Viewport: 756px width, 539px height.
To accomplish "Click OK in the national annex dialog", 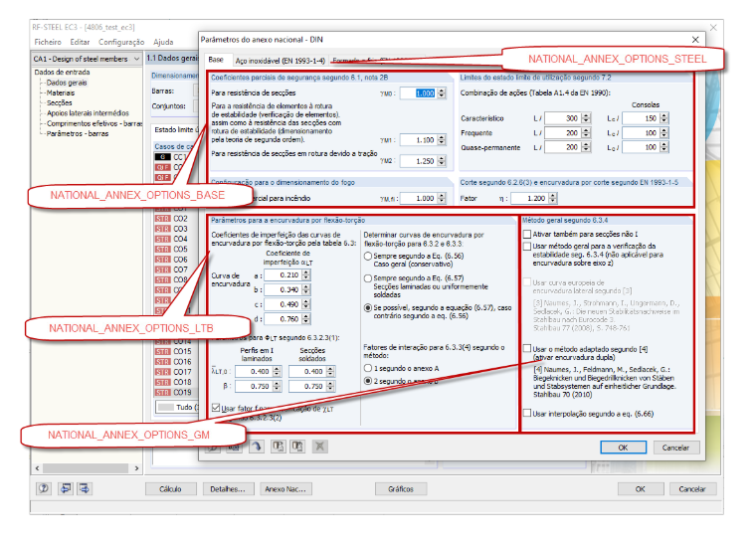I will click(x=623, y=448).
